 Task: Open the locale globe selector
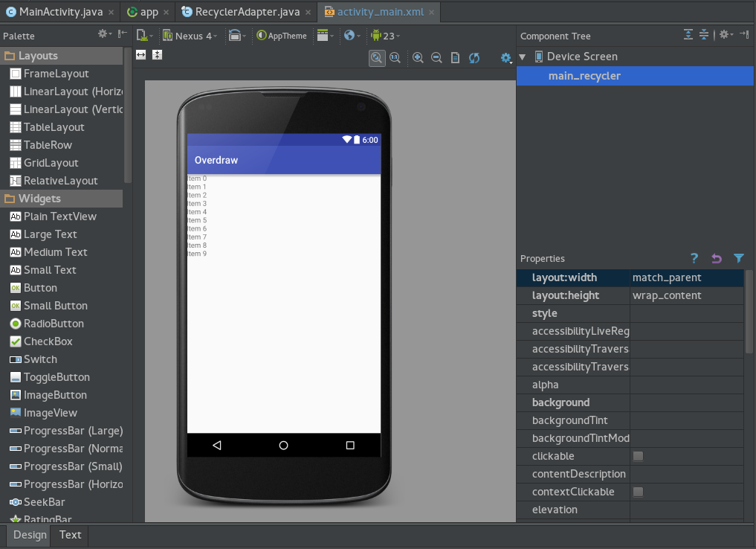point(349,35)
